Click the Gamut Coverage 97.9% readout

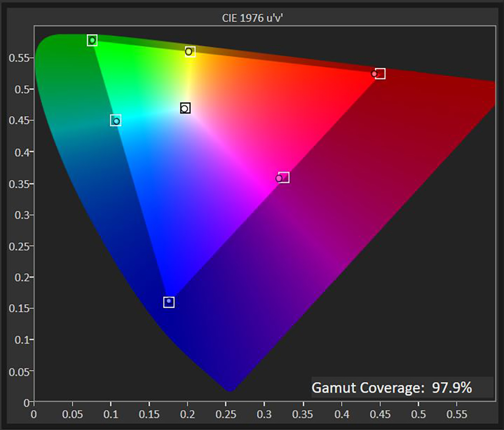(x=393, y=388)
